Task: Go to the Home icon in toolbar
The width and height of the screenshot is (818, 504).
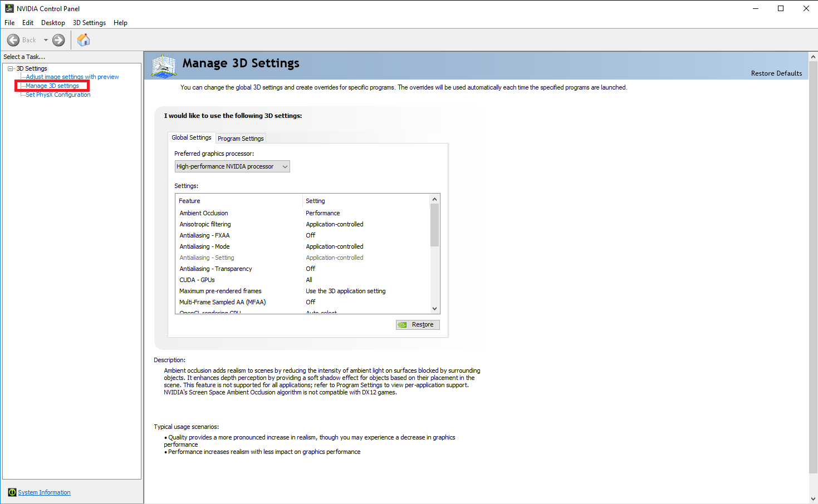Action: [x=84, y=40]
